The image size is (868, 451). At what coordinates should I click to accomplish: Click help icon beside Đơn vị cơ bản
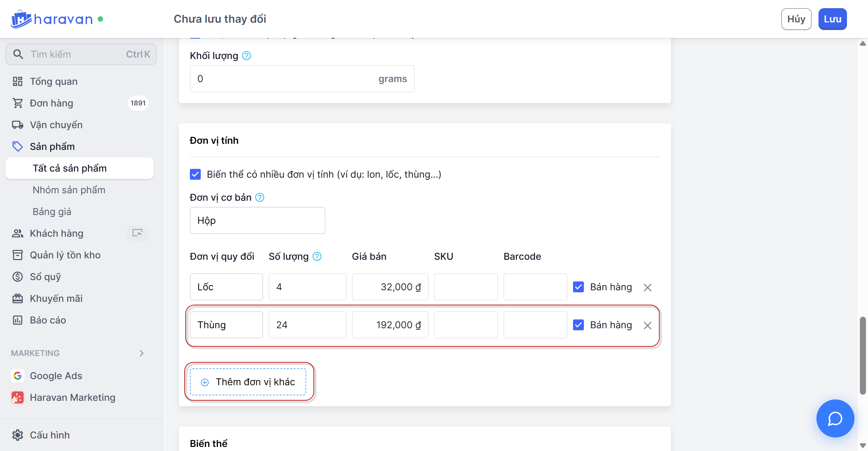(260, 197)
